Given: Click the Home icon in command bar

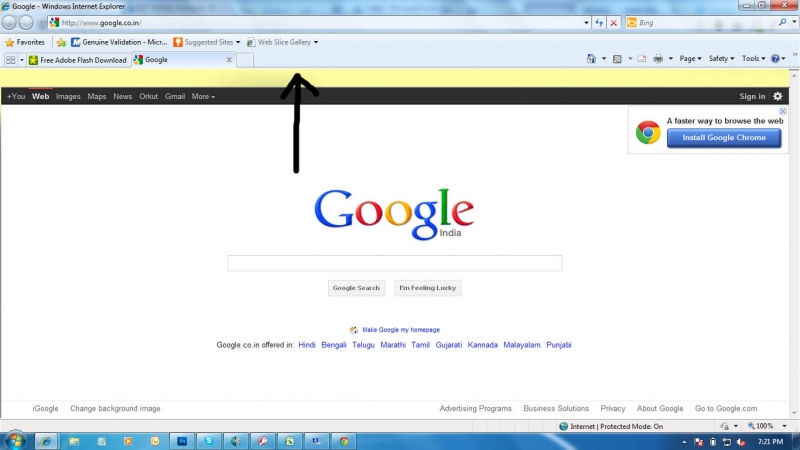Looking at the screenshot, I should (591, 59).
